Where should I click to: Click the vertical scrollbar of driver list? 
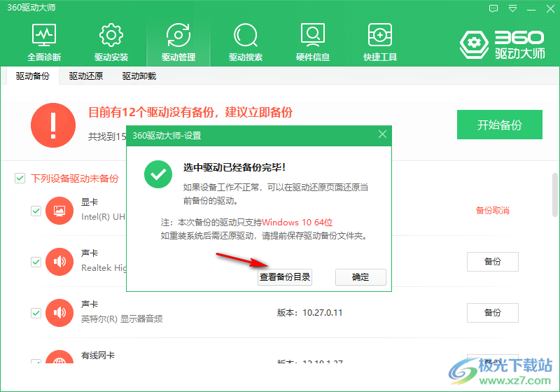(555, 195)
